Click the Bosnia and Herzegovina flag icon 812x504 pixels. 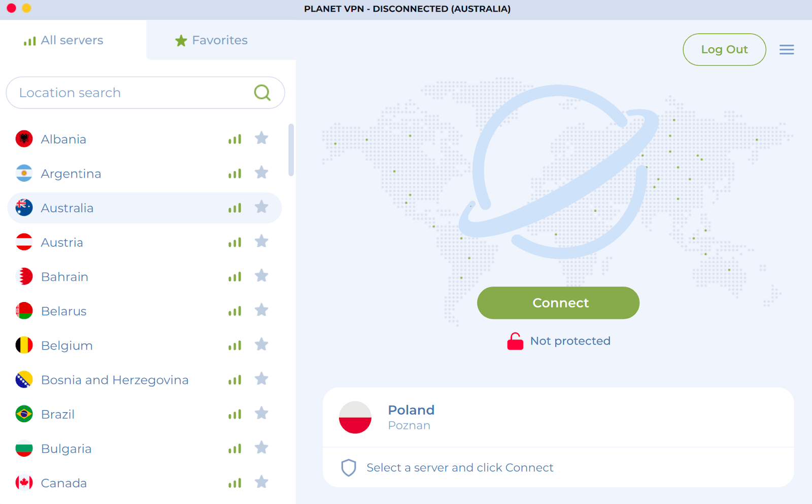24,380
